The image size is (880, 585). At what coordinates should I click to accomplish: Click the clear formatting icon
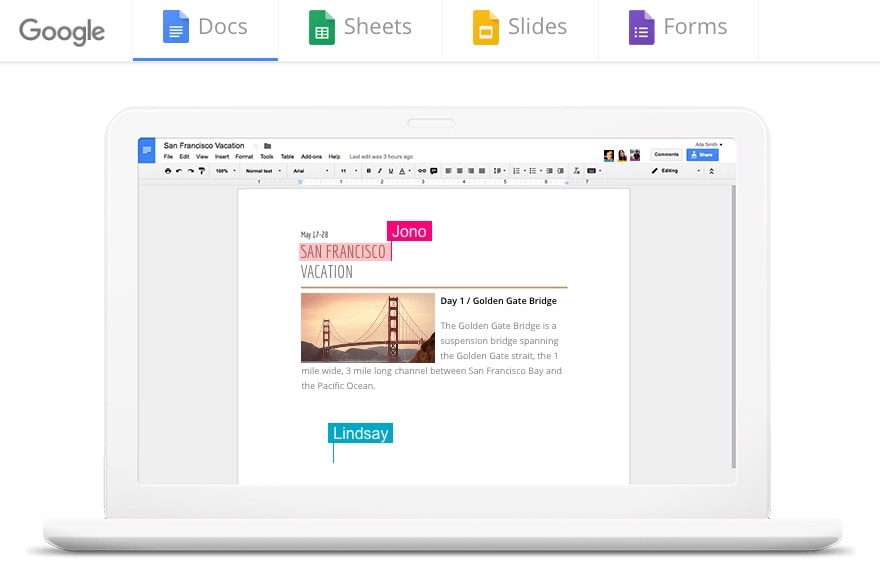click(576, 171)
